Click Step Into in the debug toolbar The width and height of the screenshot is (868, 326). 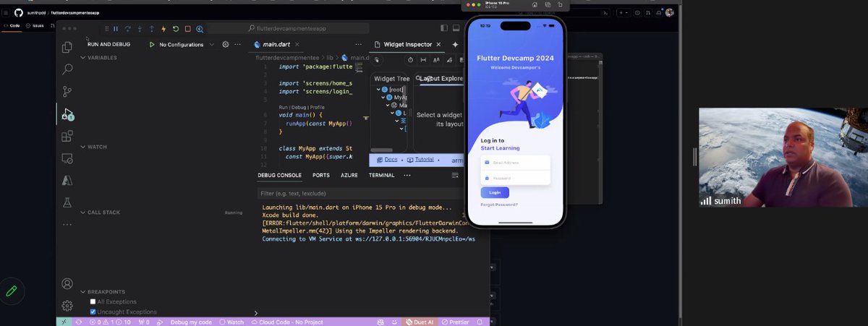140,29
